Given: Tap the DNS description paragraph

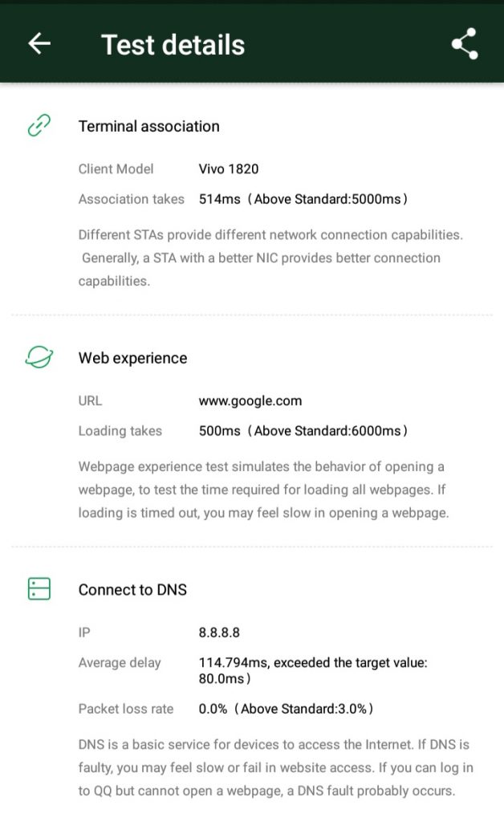Looking at the screenshot, I should [x=274, y=767].
